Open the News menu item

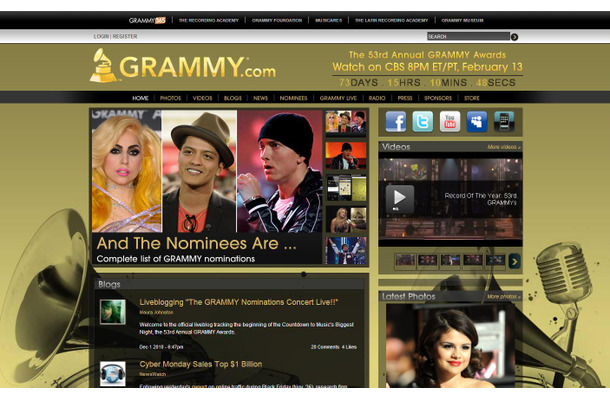pyautogui.click(x=260, y=98)
